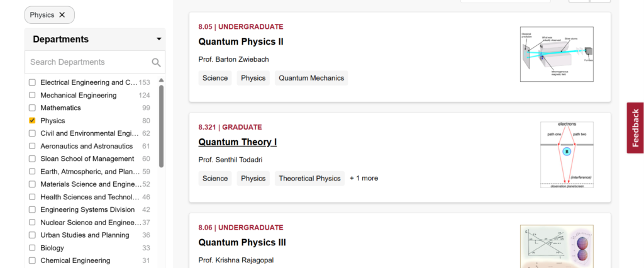This screenshot has height=268, width=644.
Task: Click the search magnifier icon in Departments
Action: click(x=156, y=62)
